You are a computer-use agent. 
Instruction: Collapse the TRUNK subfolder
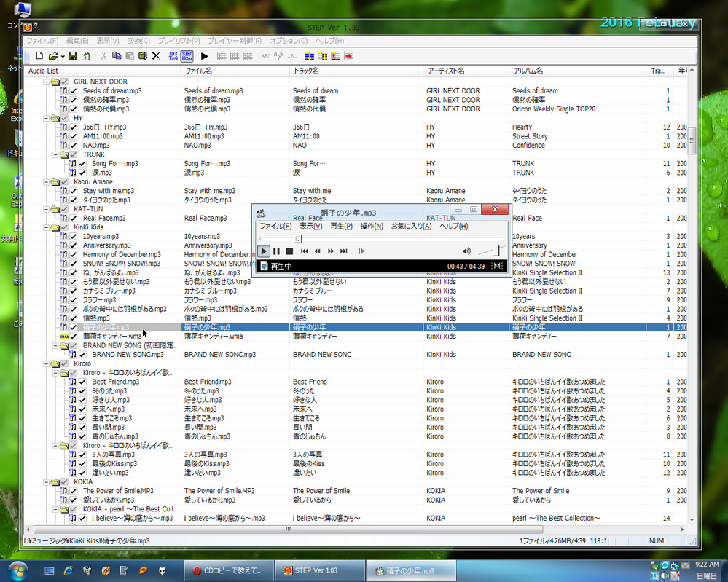(x=55, y=154)
